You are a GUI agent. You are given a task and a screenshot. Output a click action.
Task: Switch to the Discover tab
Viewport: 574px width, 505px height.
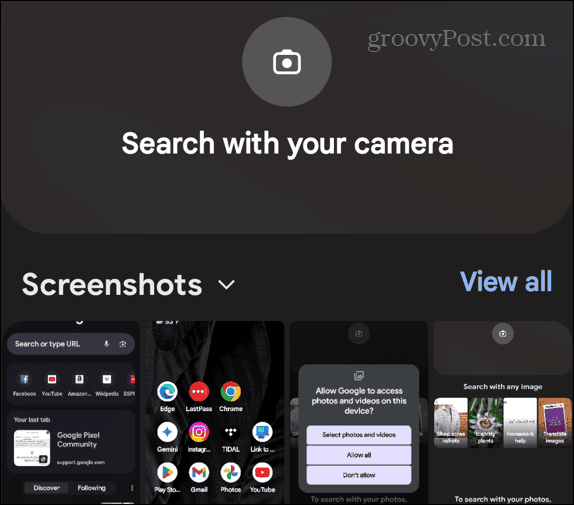(x=46, y=488)
